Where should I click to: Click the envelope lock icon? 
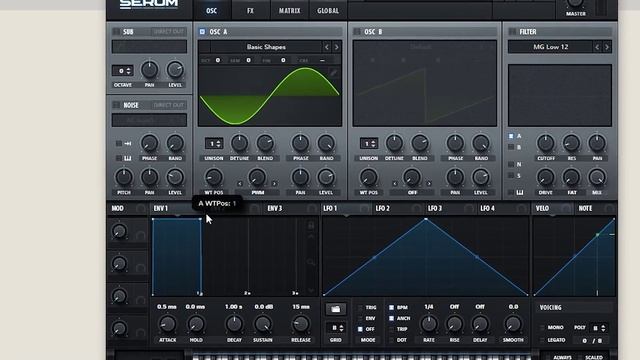click(311, 225)
